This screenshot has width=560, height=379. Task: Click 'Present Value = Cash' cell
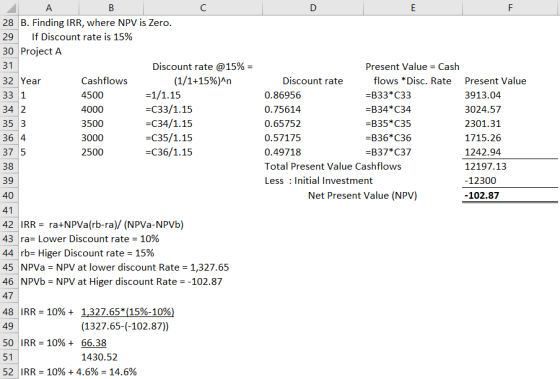[x=412, y=66]
